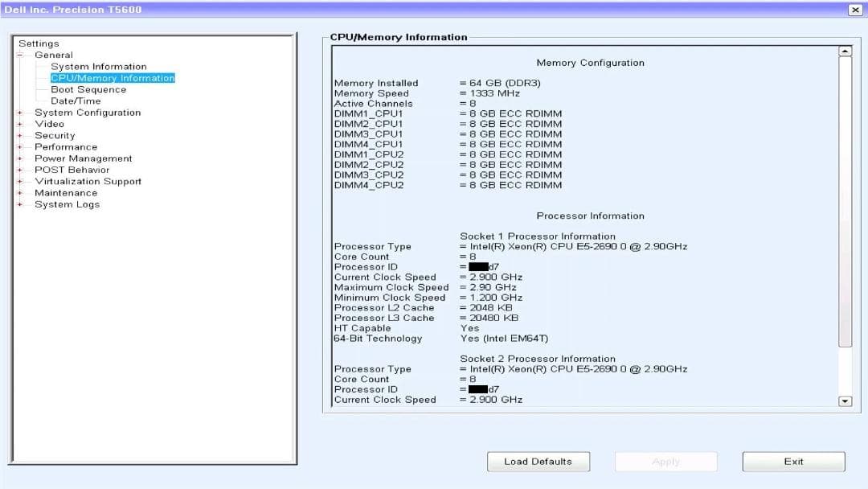The width and height of the screenshot is (868, 489).
Task: Click the Processor L2 Cache row
Action: (x=424, y=308)
